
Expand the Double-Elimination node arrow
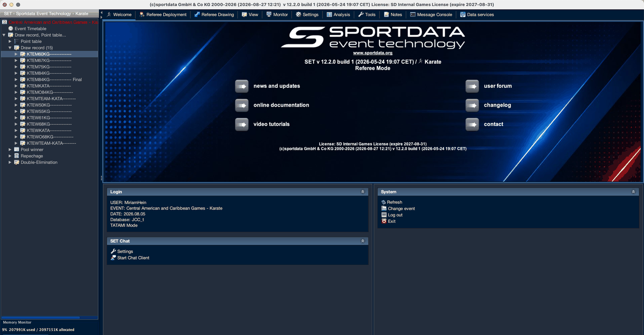click(10, 162)
